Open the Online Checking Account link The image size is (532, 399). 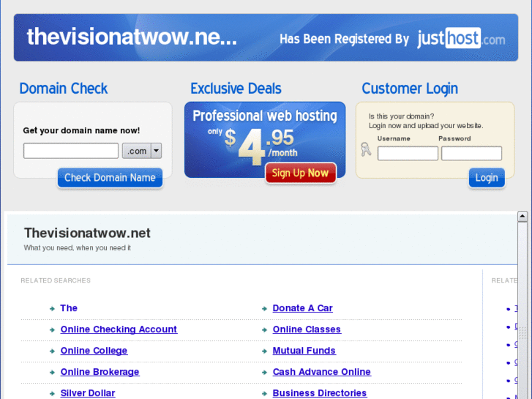point(119,329)
